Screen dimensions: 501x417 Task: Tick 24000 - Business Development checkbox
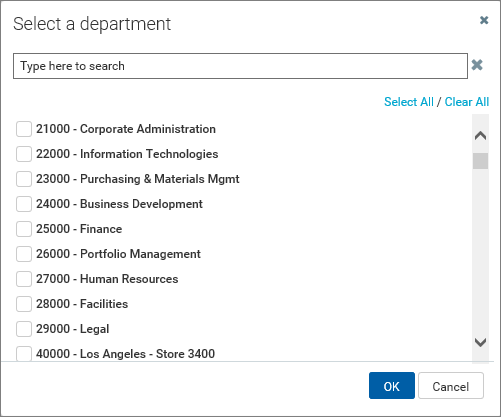pyautogui.click(x=24, y=204)
